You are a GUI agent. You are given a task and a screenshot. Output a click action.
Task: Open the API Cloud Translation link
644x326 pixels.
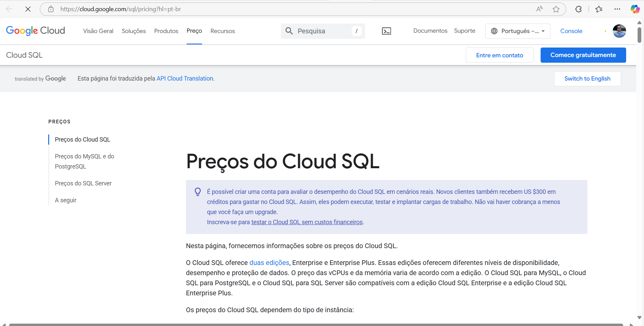(185, 79)
